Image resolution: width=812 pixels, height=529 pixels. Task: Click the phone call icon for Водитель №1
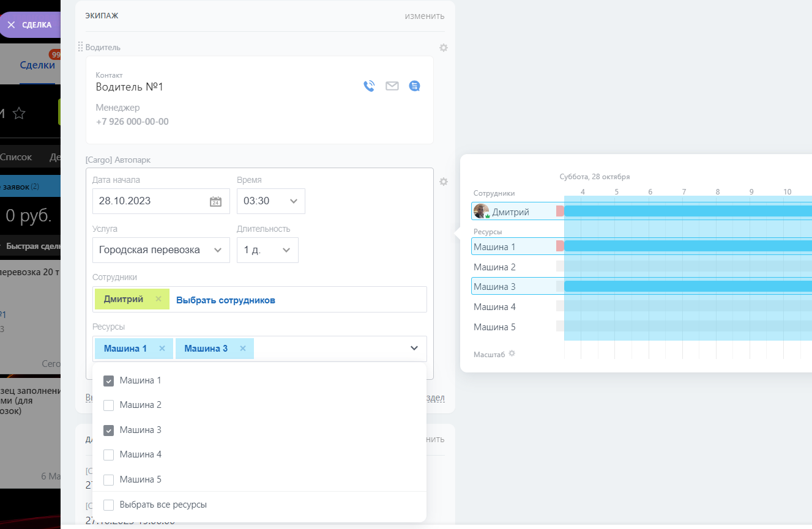(368, 86)
